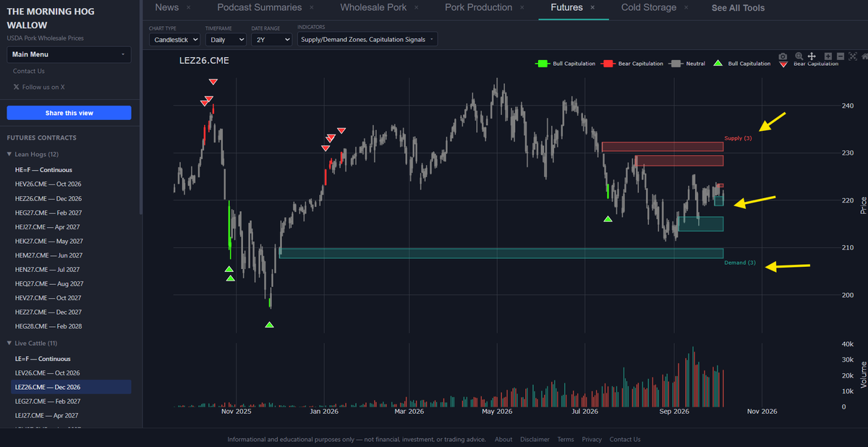Close the News tab with its ×
This screenshot has width=868, height=447.
(x=189, y=7)
